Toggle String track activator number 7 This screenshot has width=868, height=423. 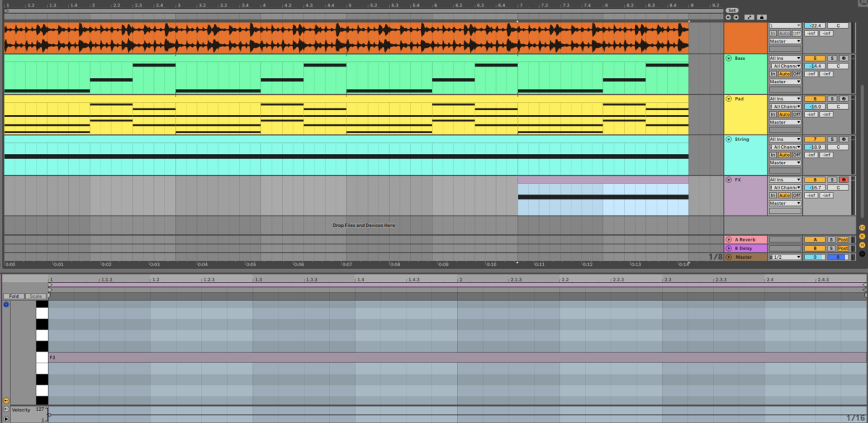click(815, 139)
